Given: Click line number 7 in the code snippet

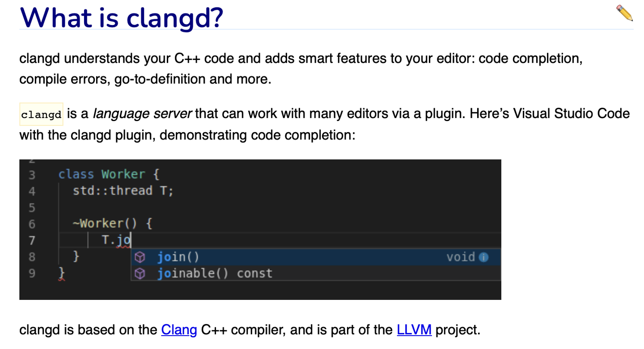Looking at the screenshot, I should click(x=32, y=240).
